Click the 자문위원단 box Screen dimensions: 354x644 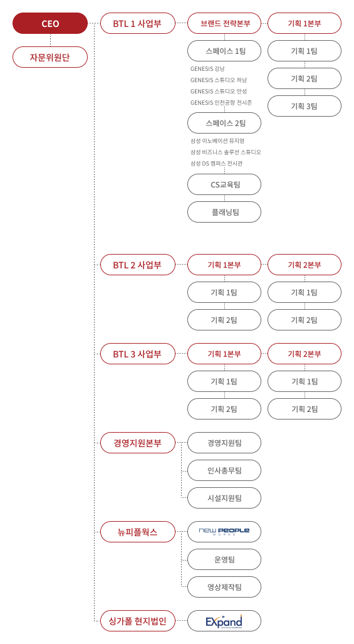(x=50, y=57)
